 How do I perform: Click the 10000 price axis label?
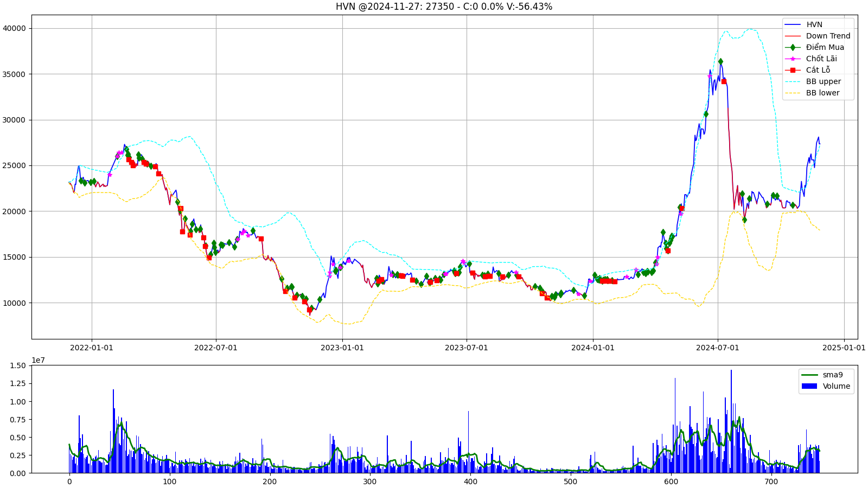pos(14,303)
